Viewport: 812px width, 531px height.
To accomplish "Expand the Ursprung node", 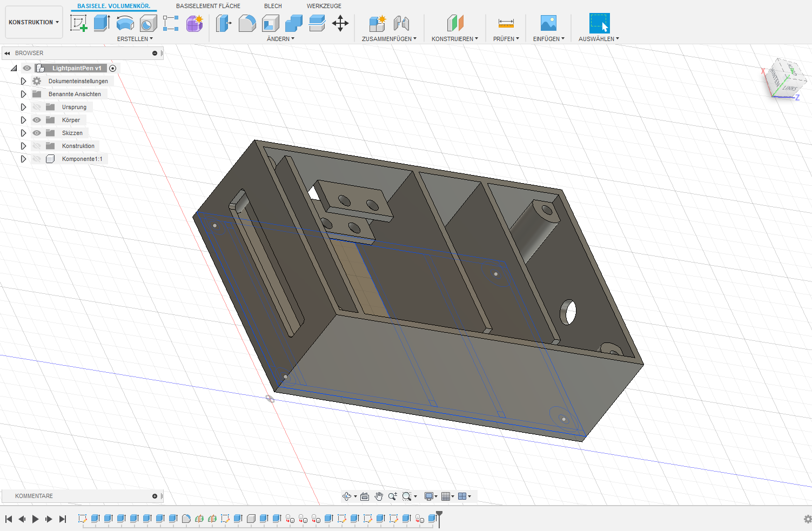I will click(23, 107).
